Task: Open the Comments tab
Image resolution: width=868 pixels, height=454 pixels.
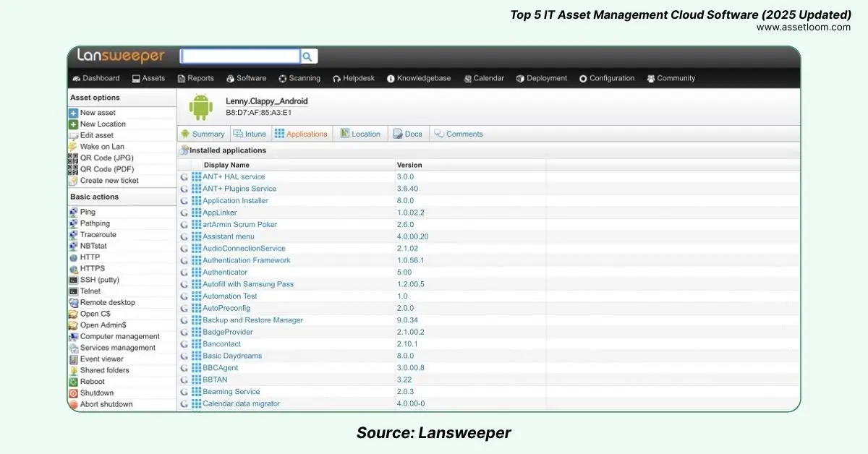Action: (459, 134)
